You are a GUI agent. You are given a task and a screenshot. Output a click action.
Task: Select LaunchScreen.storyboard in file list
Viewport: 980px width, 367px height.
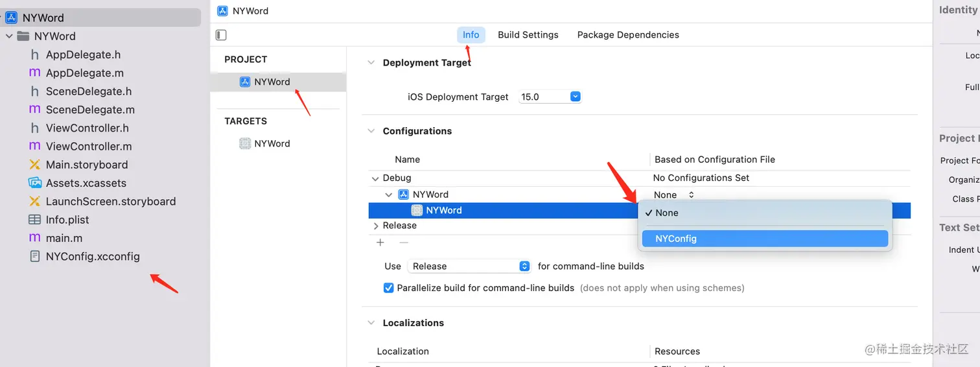point(111,201)
